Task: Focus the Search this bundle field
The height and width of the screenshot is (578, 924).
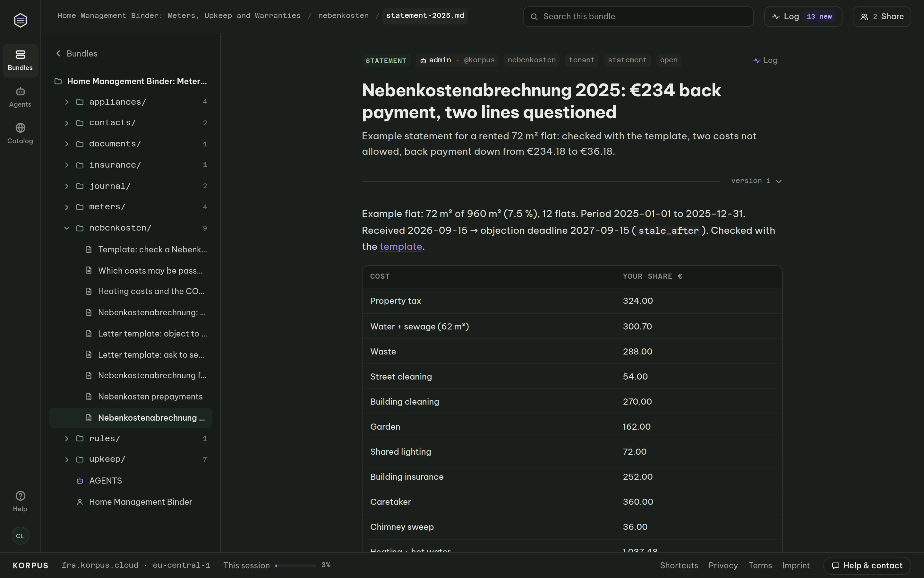Action: (638, 16)
